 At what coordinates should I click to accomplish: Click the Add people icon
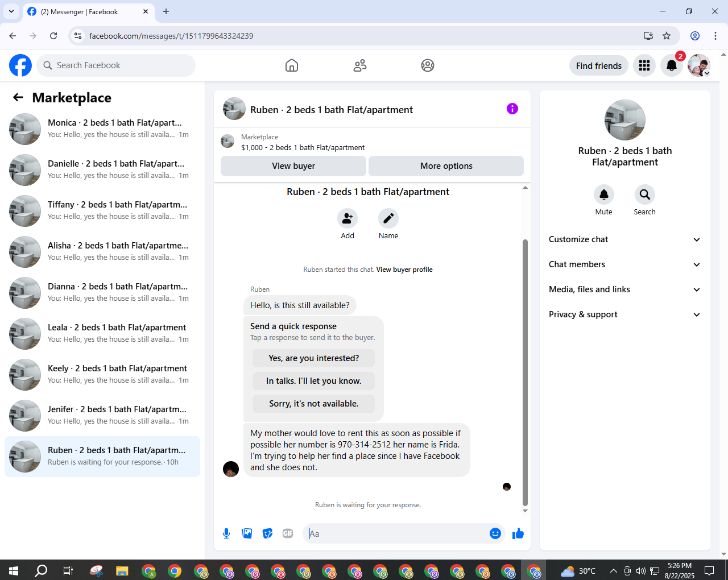click(x=348, y=218)
